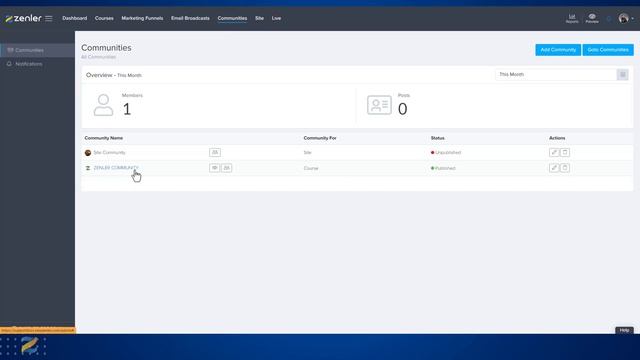Click the Published status for ZENLER COMMUNITY
The height and width of the screenshot is (360, 640).
443,168
